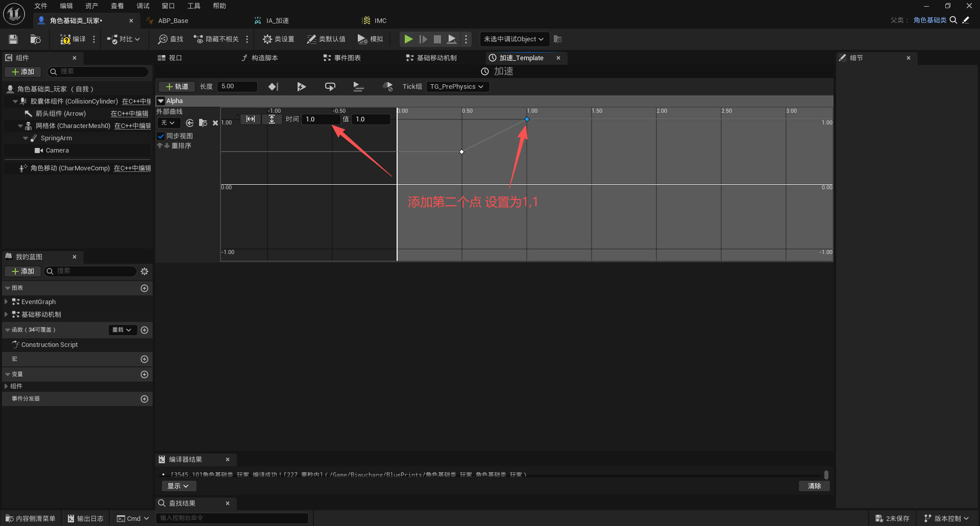Switch to the ABP_Base tab
Viewport: 980px width, 526px height.
pos(173,21)
